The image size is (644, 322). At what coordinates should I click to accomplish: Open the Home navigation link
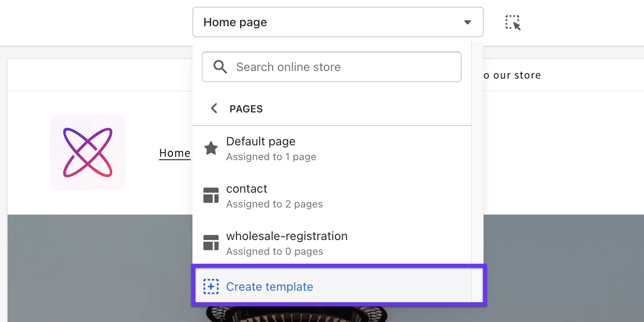[175, 153]
